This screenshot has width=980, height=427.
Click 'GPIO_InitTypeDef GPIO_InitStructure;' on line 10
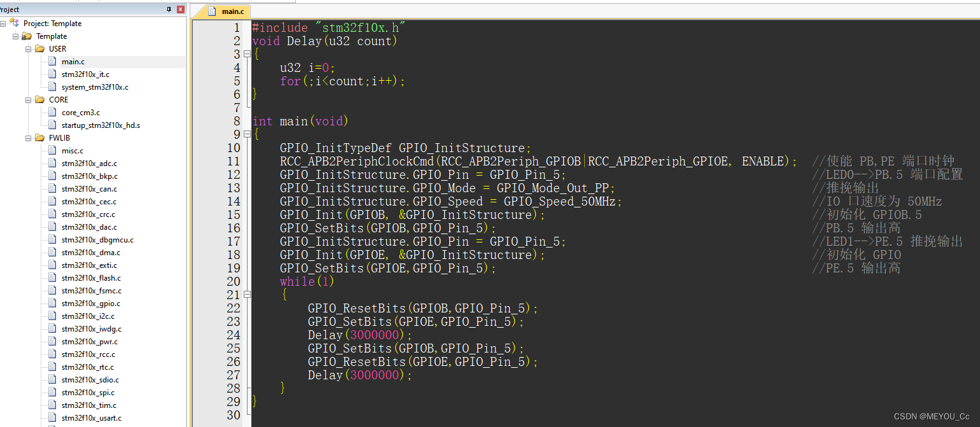[x=405, y=148]
